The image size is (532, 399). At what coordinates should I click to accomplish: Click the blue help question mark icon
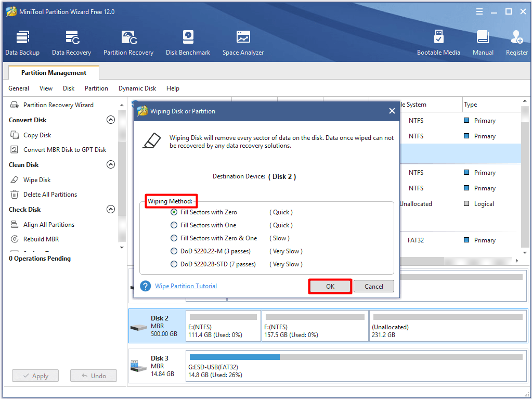click(145, 286)
